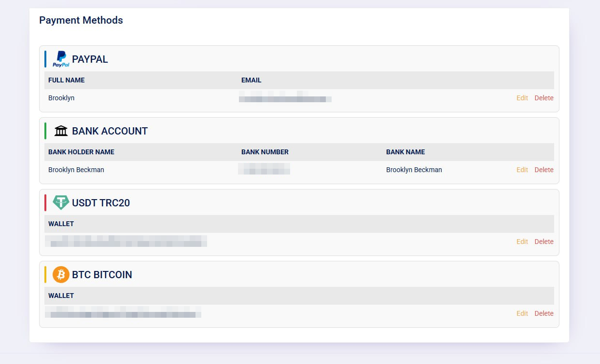600x364 pixels.
Task: Click the Bitcoin coin icon
Action: 60,274
